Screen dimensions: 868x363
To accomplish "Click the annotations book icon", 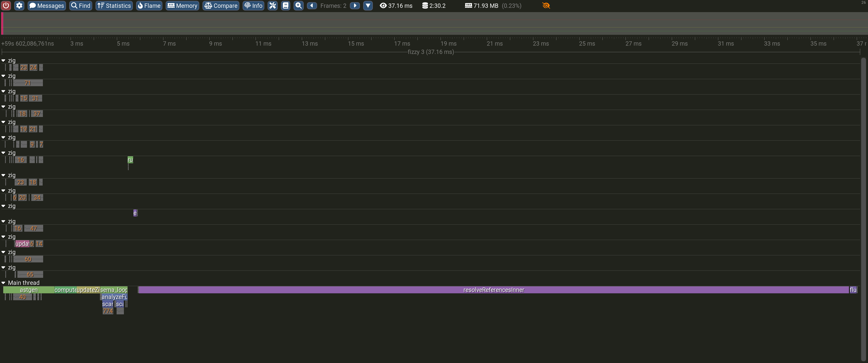I will (x=285, y=6).
